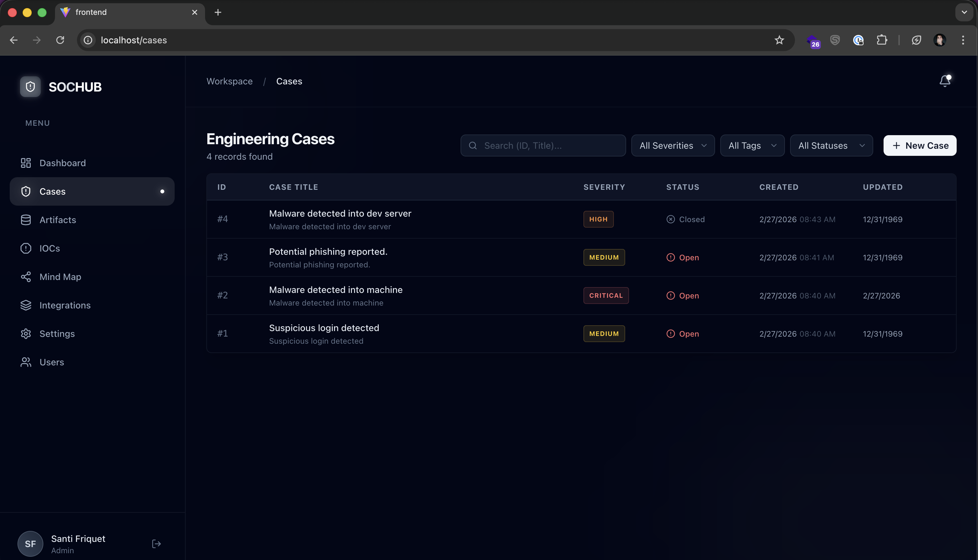The height and width of the screenshot is (560, 978).
Task: Open case 'Malware detected into machine'
Action: tap(335, 290)
